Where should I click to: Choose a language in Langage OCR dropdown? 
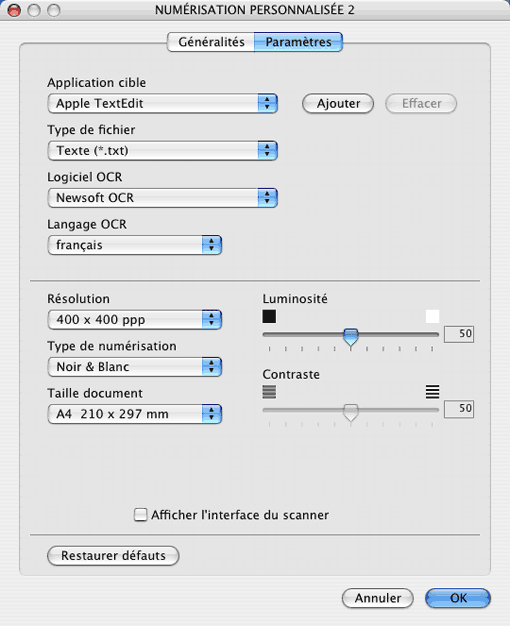click(135, 245)
